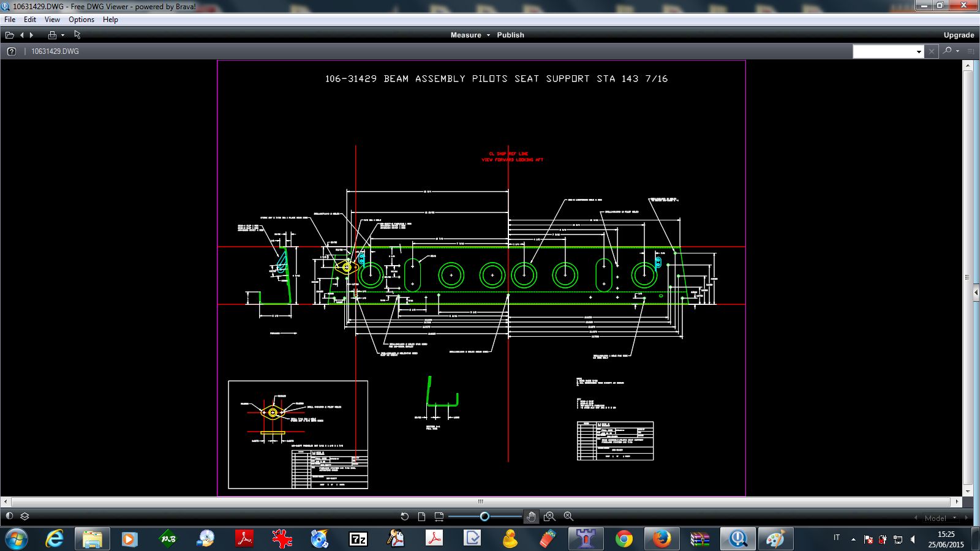Expand the Model layout dropdown
980x551 pixels.
point(954,518)
